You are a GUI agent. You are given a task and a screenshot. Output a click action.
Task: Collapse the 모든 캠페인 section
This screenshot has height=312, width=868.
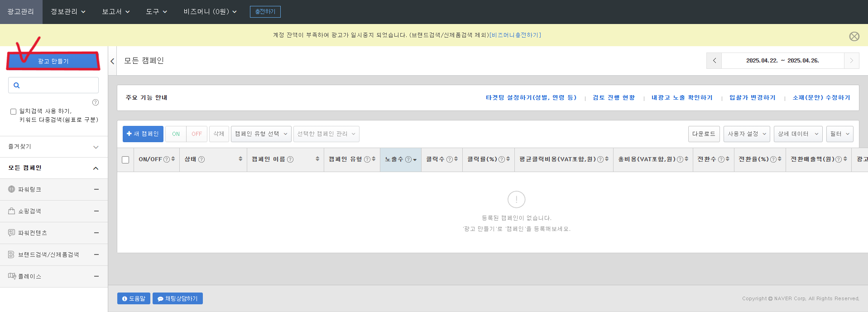pos(96,168)
